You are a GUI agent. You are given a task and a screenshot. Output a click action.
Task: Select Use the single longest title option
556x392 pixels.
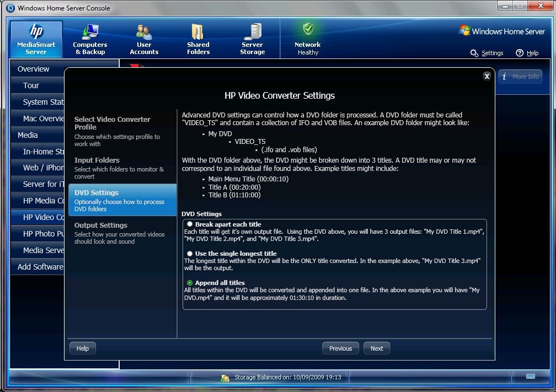pos(190,254)
